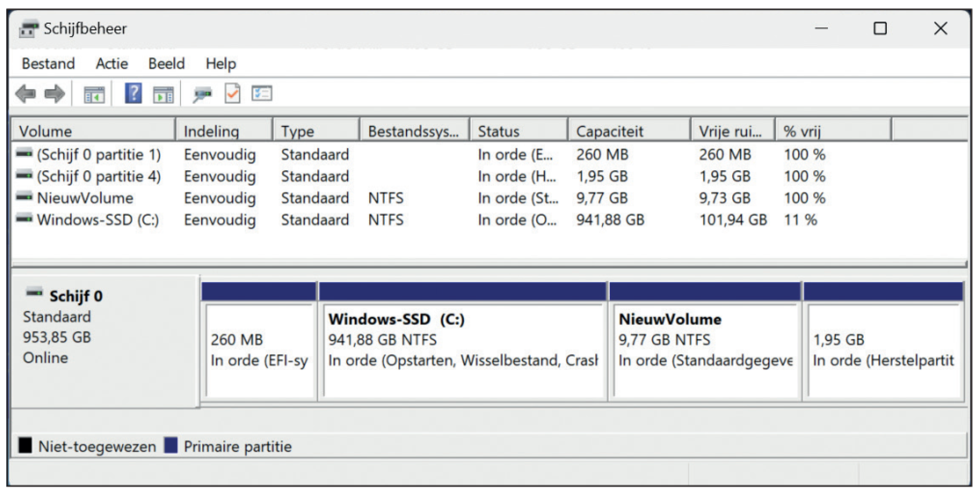The height and width of the screenshot is (491, 980).
Task: Toggle the action pane toolbar icon
Action: [x=163, y=94]
